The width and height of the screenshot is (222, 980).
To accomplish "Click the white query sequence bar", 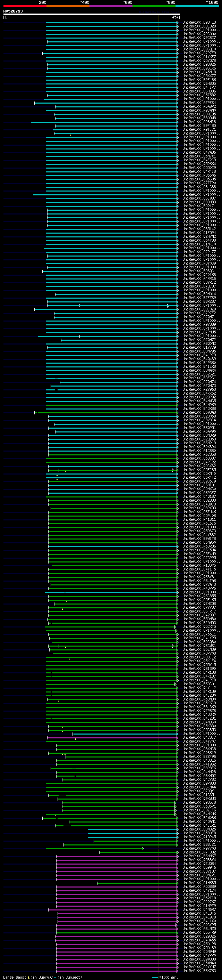I will pos(92,15).
